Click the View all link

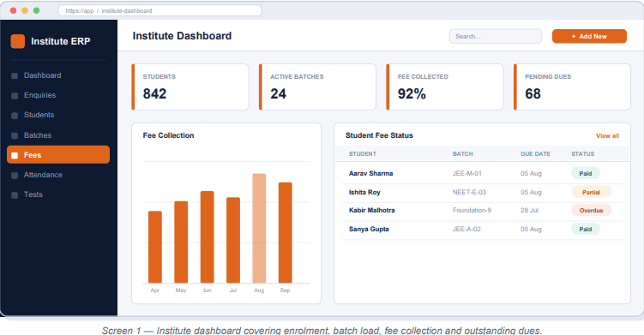[x=607, y=136]
